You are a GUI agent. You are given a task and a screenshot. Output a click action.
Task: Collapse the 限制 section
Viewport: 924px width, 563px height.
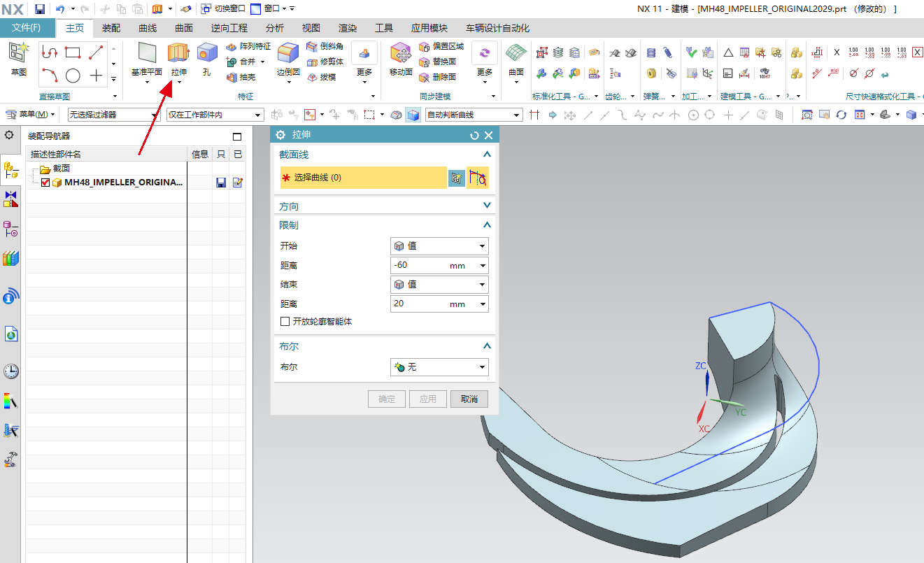[488, 225]
